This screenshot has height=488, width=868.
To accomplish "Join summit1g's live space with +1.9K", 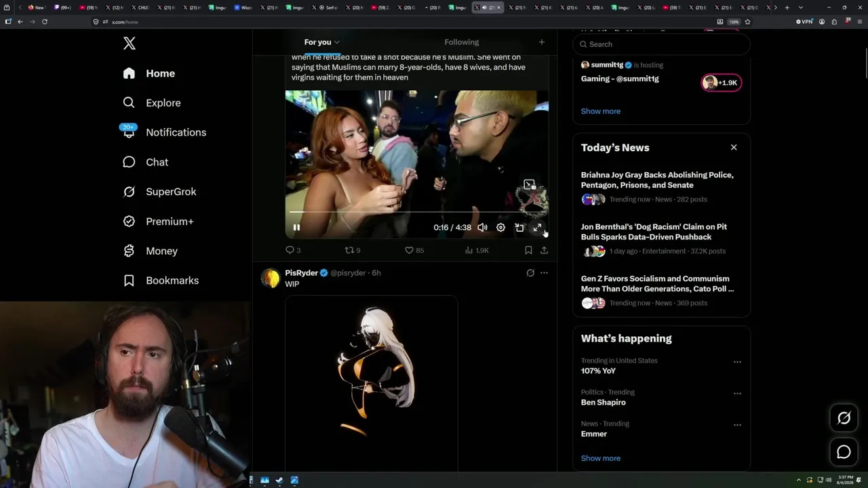I will [x=721, y=83].
